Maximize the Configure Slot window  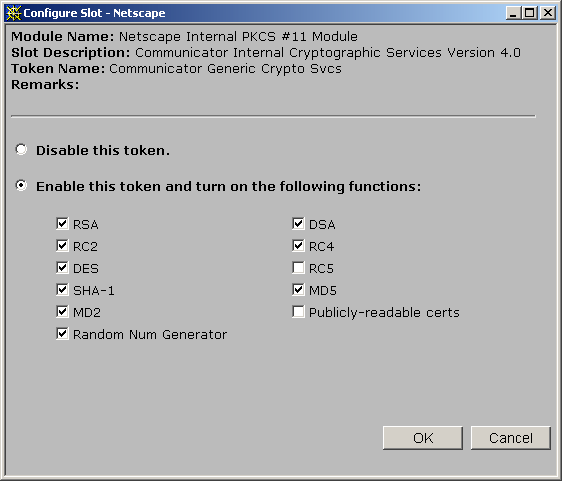click(530, 13)
